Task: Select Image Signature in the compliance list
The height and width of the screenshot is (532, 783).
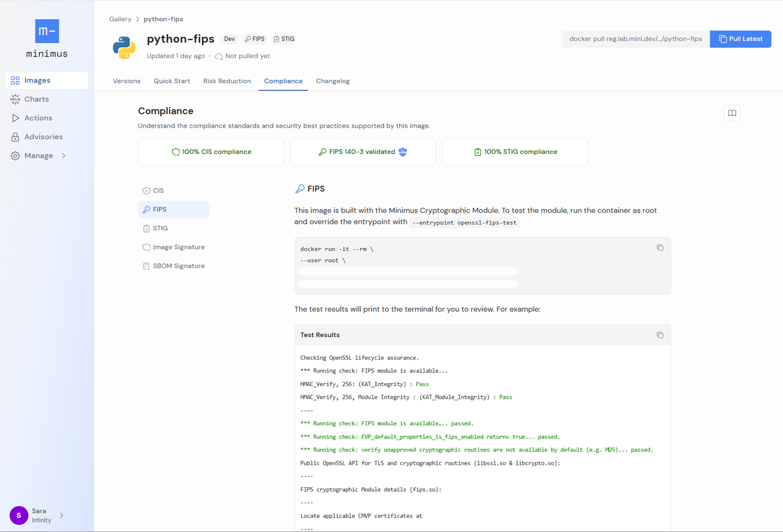Action: pyautogui.click(x=173, y=247)
